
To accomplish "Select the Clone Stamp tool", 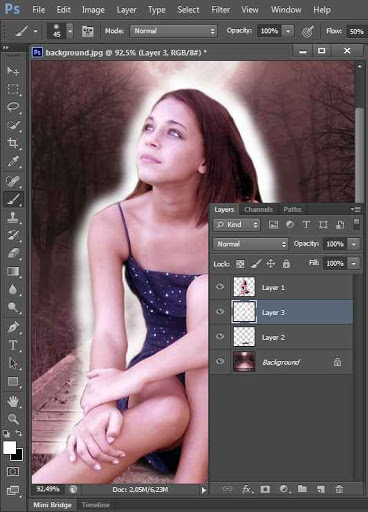I will click(13, 217).
